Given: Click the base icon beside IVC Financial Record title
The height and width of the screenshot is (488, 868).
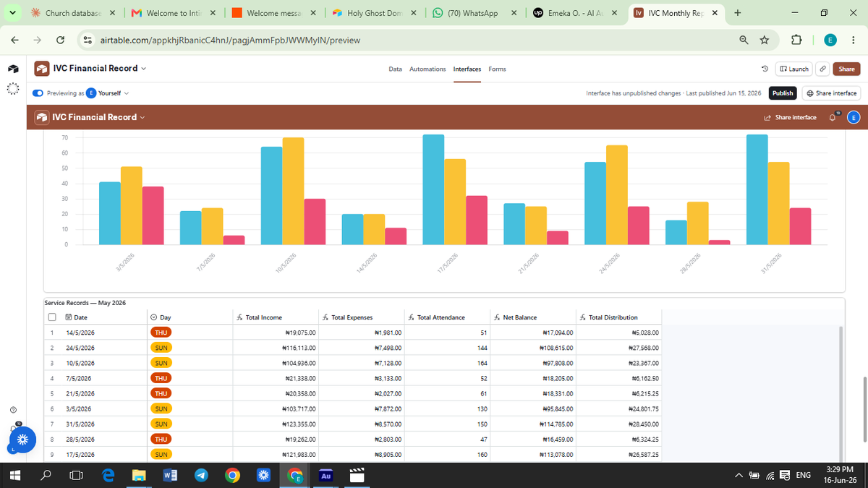Looking at the screenshot, I should [x=42, y=69].
